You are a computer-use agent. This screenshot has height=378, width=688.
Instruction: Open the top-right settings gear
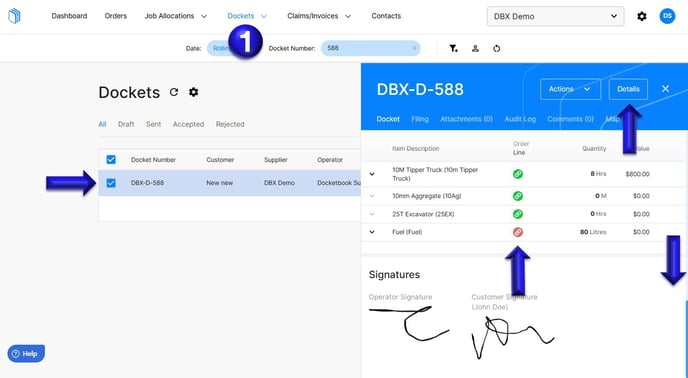coord(641,16)
